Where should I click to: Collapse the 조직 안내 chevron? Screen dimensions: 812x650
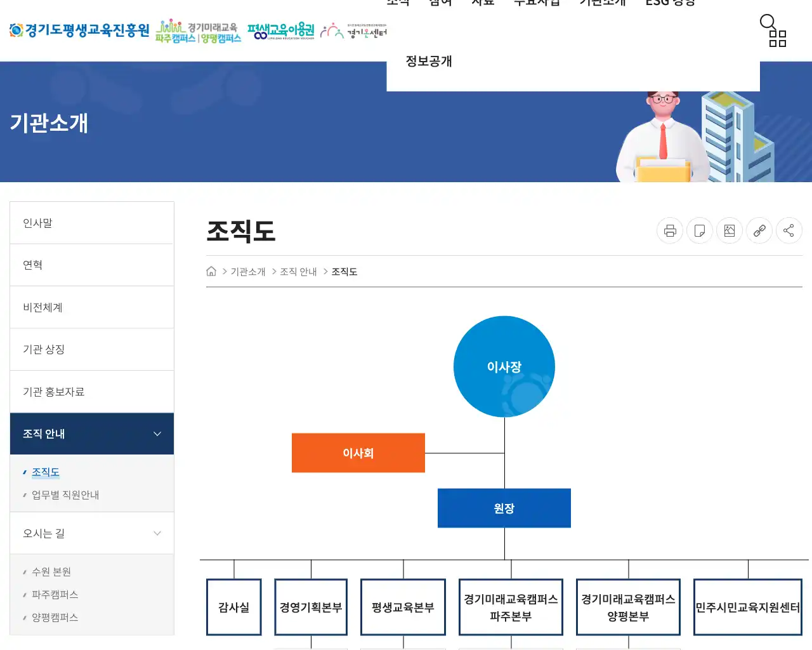[157, 434]
